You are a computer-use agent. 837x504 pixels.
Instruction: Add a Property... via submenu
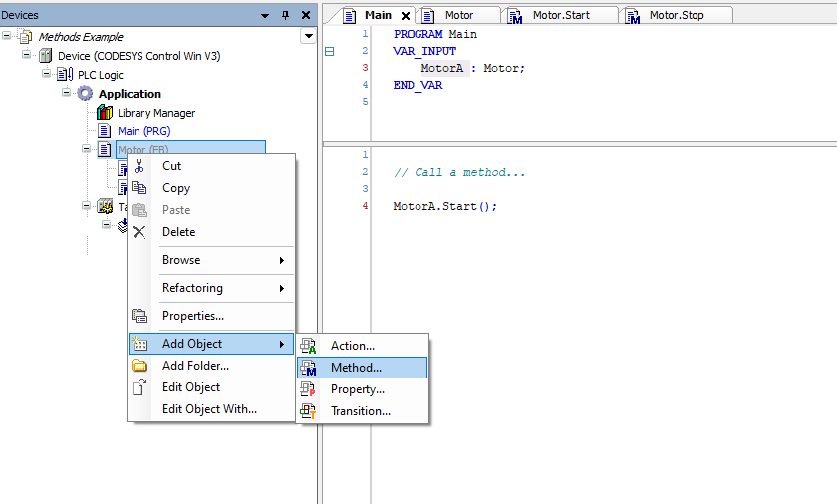(x=362, y=389)
